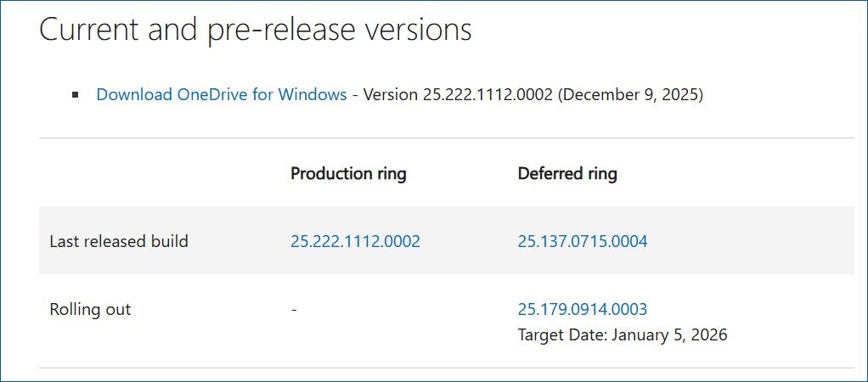Open Deferred ring build 25.137.0715.0004 link
This screenshot has width=868, height=382.
582,242
